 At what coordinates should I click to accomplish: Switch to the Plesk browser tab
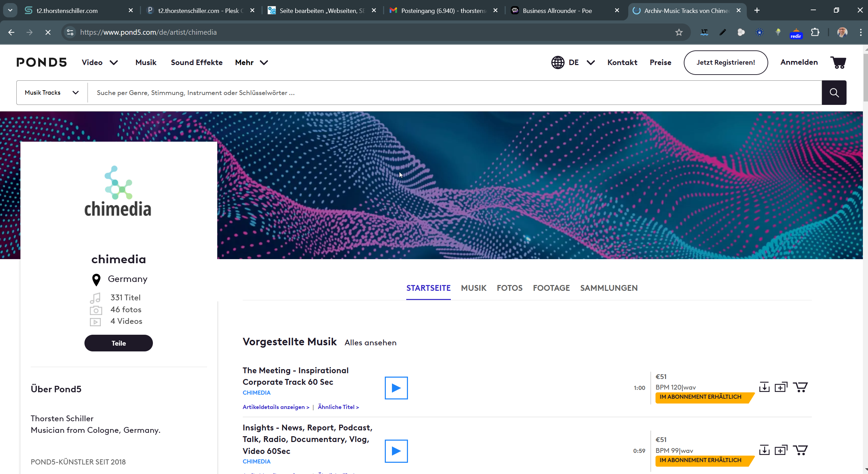pos(201,11)
